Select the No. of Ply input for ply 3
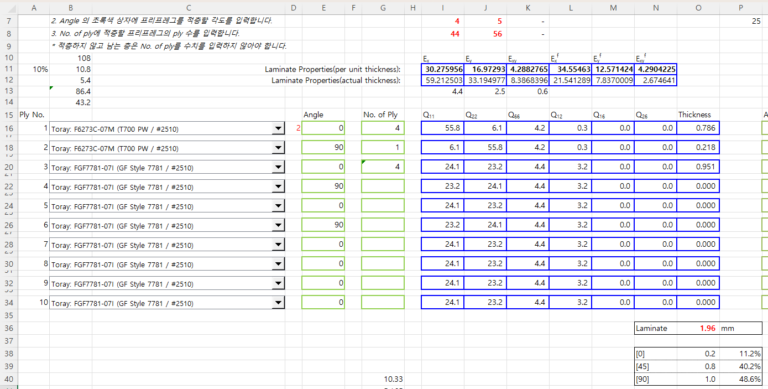Viewport: 768px width, 389px height. 383,167
